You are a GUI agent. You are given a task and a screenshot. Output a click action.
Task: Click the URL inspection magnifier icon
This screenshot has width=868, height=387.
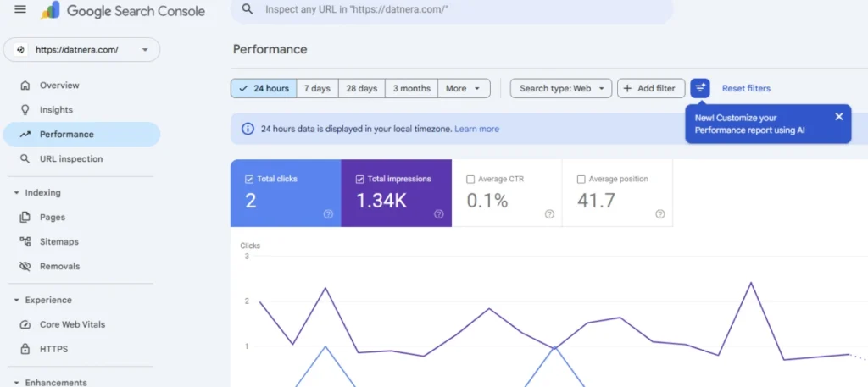pyautogui.click(x=25, y=158)
